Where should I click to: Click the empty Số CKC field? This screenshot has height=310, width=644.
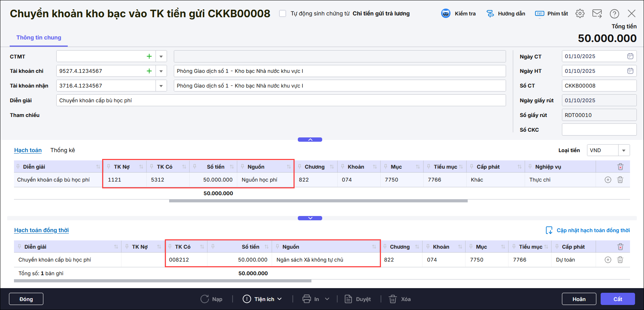click(599, 130)
